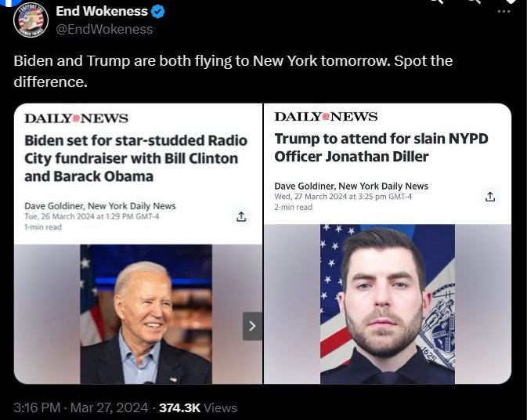Open the Officer Jonathan Diller photo
The width and height of the screenshot is (527, 420).
tap(388, 304)
